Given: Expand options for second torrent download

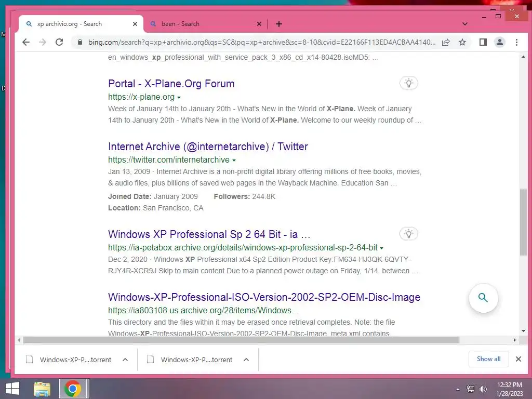Looking at the screenshot, I should [x=246, y=360].
